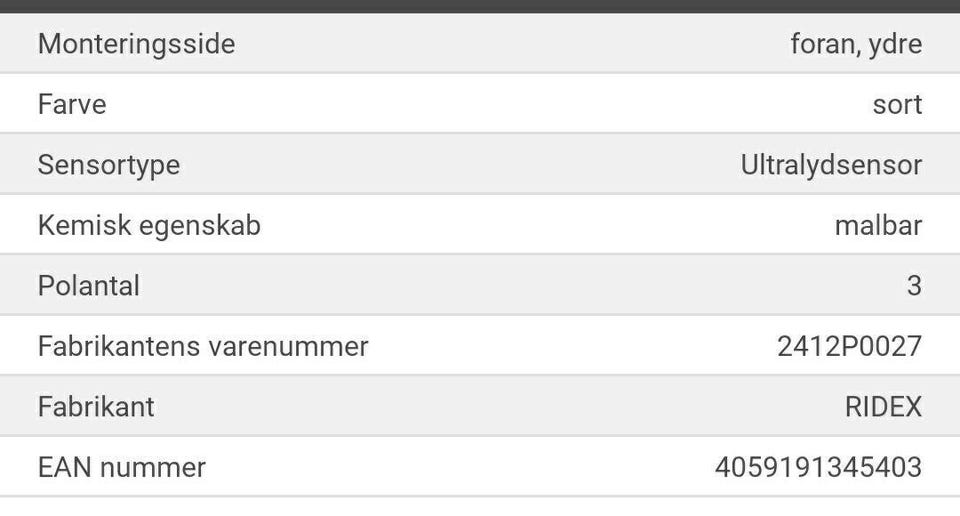Click the dark header bar at top

point(480,6)
